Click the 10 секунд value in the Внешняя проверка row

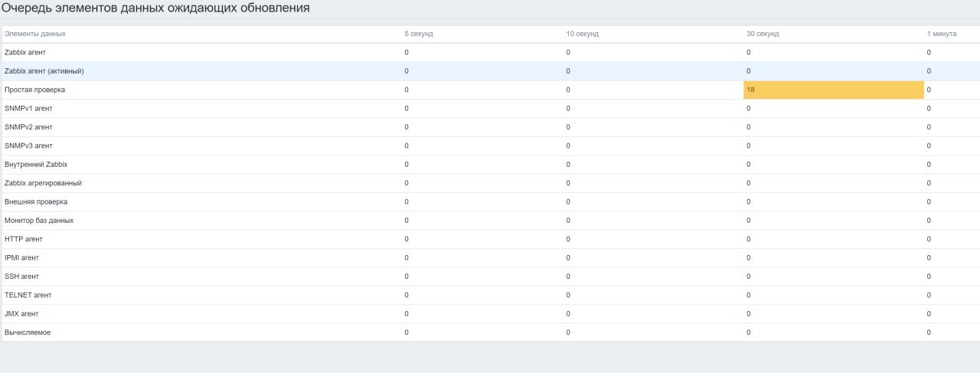click(568, 201)
